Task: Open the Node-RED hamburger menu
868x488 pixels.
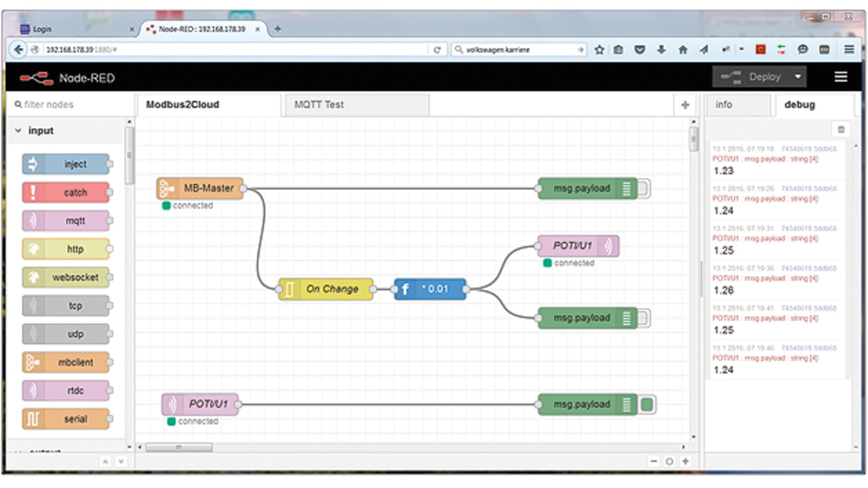Action: 841,77
